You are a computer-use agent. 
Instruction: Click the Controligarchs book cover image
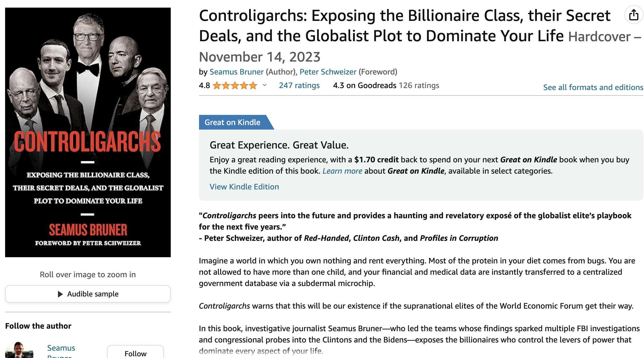88,132
